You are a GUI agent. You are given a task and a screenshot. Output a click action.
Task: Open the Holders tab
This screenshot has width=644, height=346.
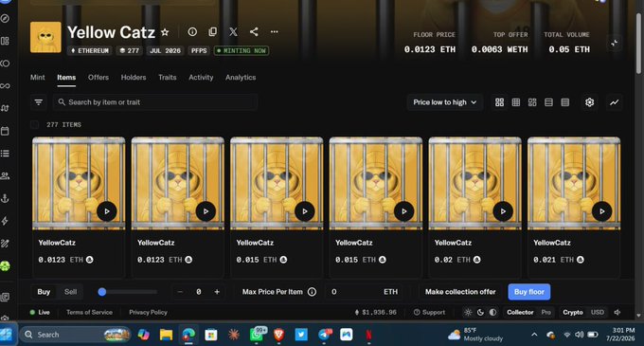pos(134,77)
